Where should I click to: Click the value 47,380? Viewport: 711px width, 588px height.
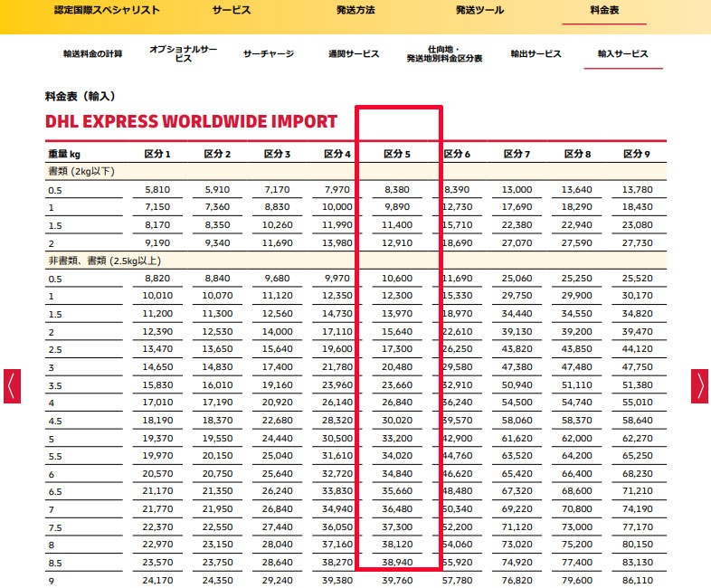click(x=517, y=367)
